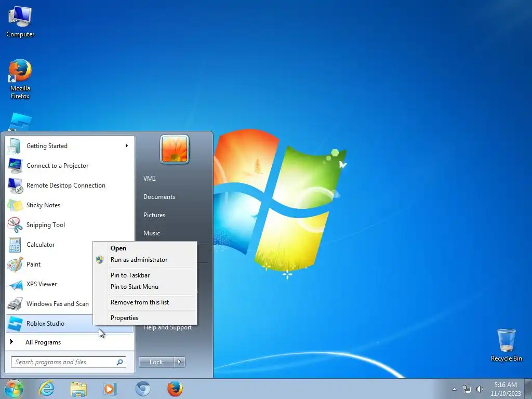
Task: Click the Connect to a Projector icon
Action: [14, 166]
